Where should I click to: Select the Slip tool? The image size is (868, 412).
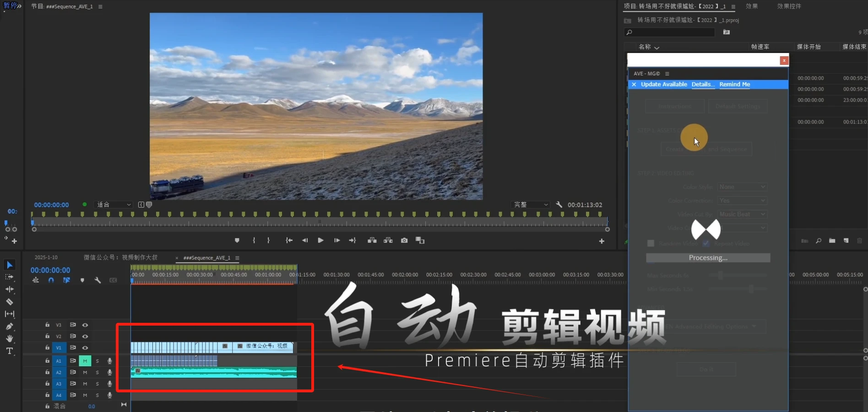coord(9,314)
